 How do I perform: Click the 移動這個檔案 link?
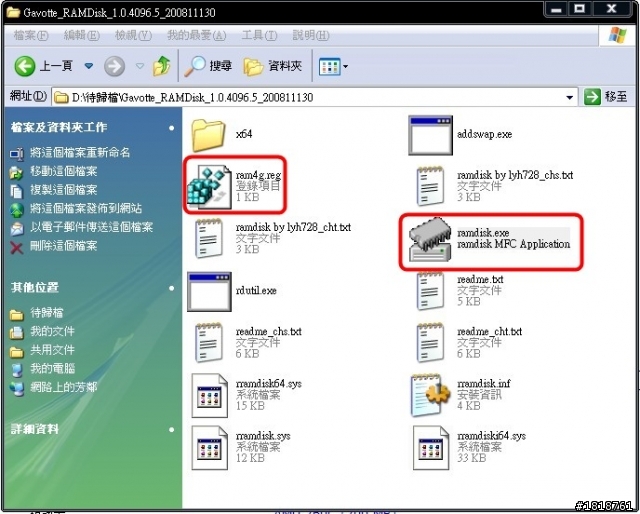[x=63, y=171]
